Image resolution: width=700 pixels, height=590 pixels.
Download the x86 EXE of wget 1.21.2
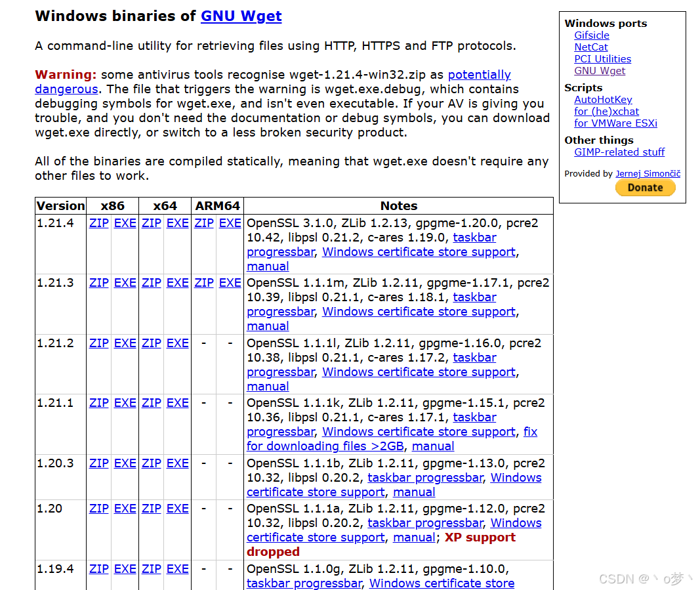tap(125, 343)
